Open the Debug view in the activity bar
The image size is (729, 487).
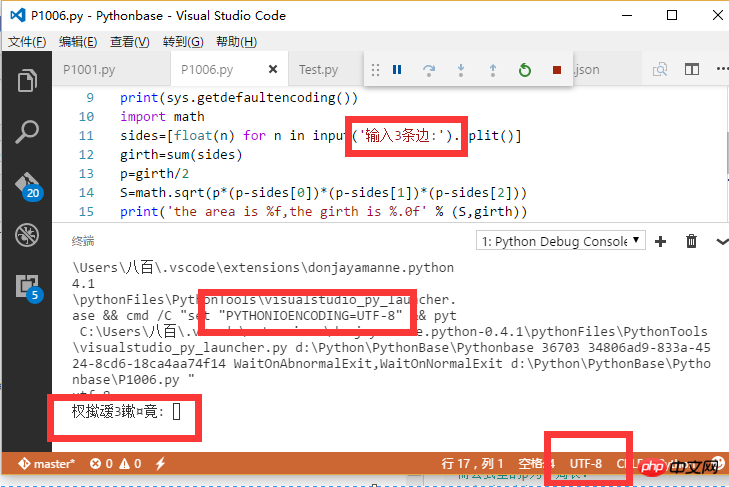coord(27,235)
